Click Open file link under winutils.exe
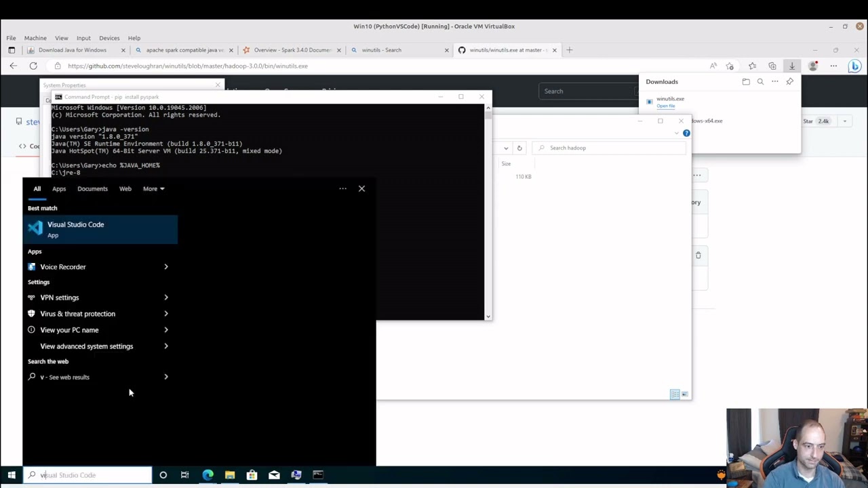868x488 pixels. pyautogui.click(x=665, y=106)
